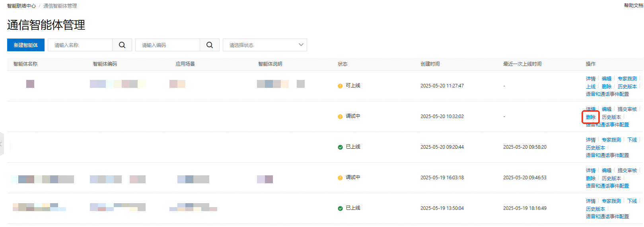Click 下线 in the 09:20:44 row
The height and width of the screenshot is (227, 644).
[x=632, y=140]
